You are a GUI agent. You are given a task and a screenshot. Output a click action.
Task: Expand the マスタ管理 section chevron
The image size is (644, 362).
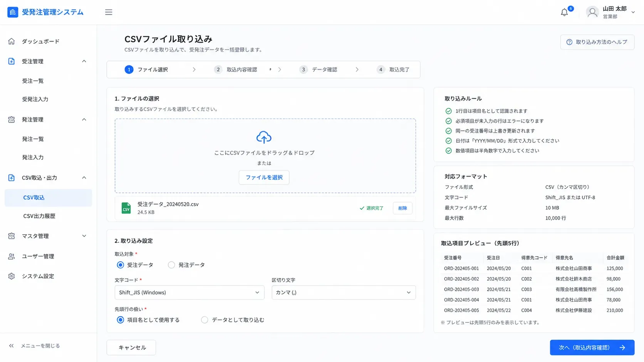(x=84, y=236)
